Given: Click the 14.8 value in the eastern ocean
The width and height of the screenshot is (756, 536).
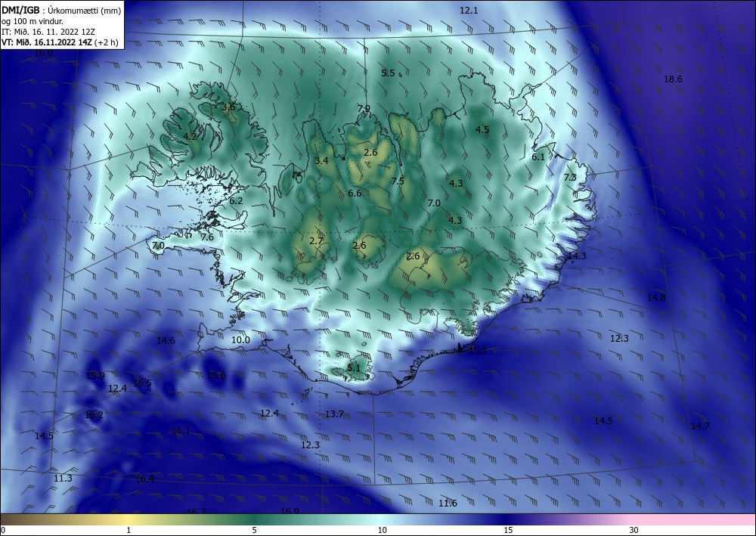Looking at the screenshot, I should [656, 297].
